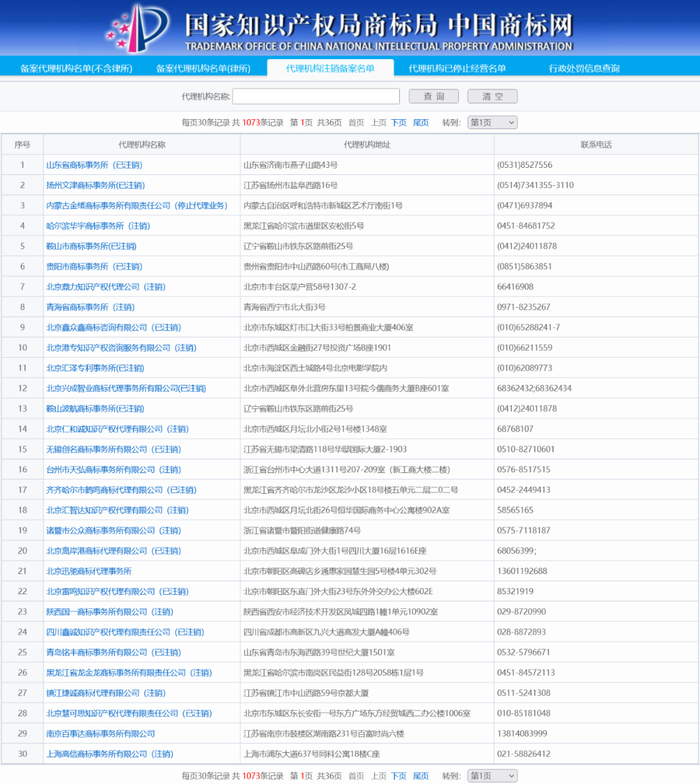Go to 下页 in top pagination
700x784 pixels.
pos(399,122)
